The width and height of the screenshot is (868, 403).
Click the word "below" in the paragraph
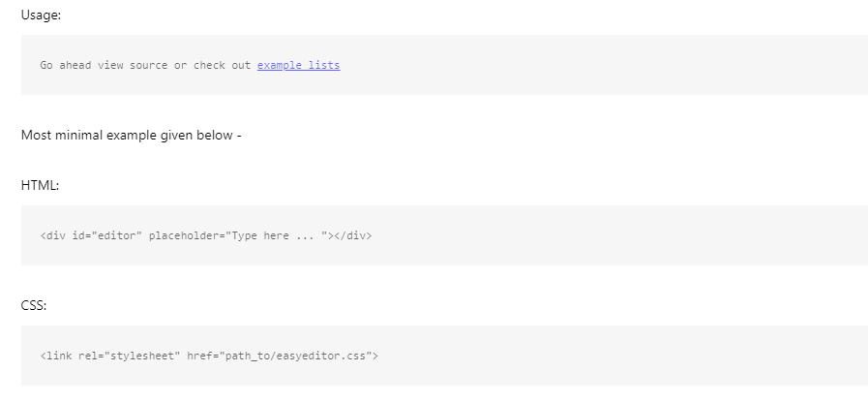(214, 135)
